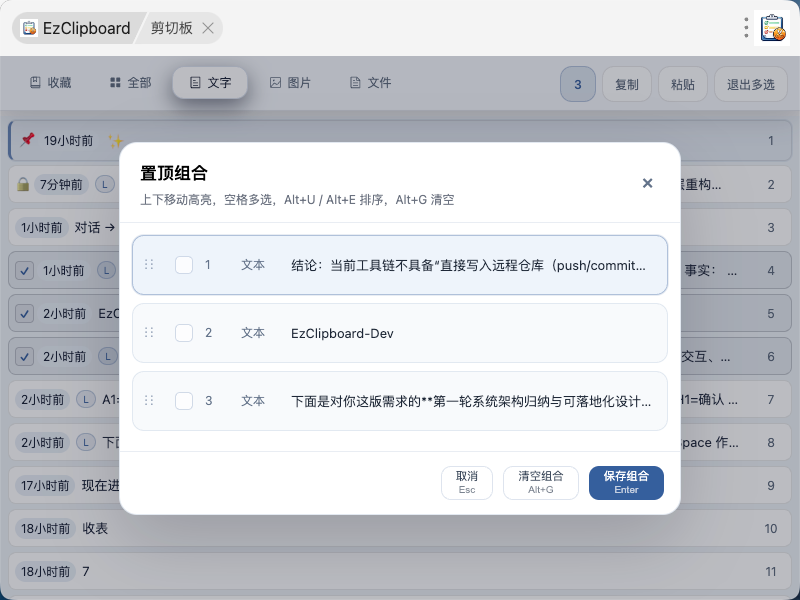This screenshot has height=600, width=800.
Task: Select the checkbox for item 3
Action: coord(184,401)
